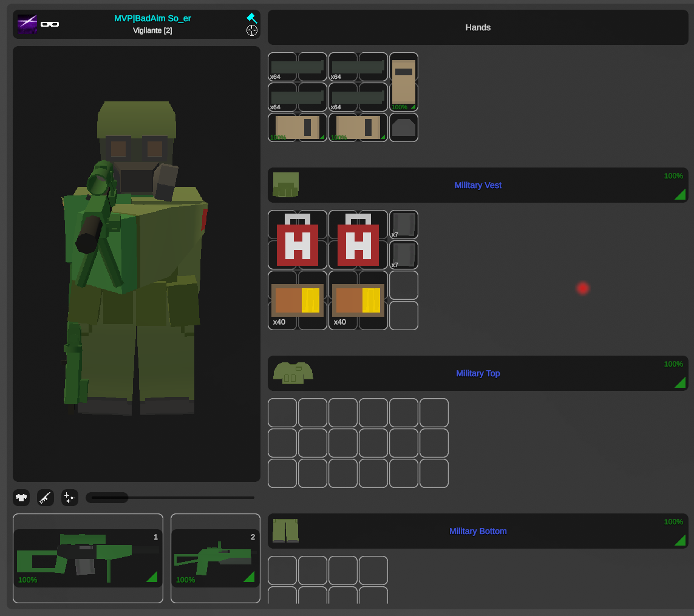Screen dimensions: 694x616
Task: Select the sniper rifle in slot 1
Action: click(x=88, y=558)
